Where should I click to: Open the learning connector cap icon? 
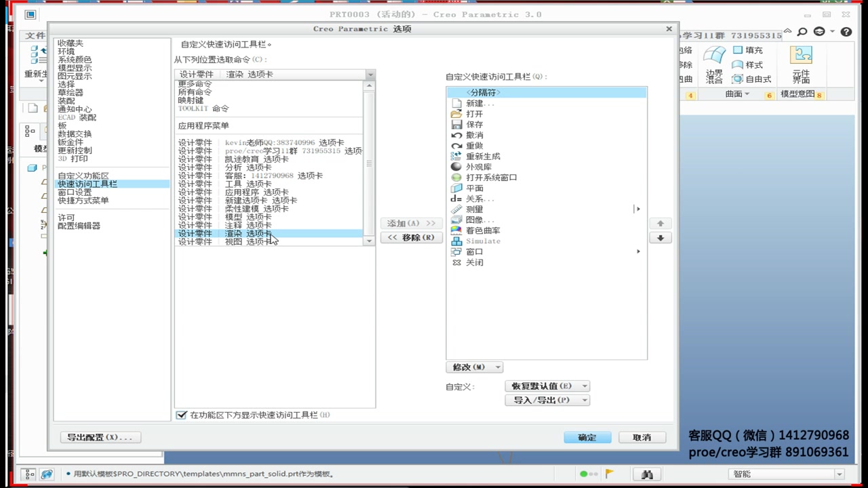pos(820,32)
